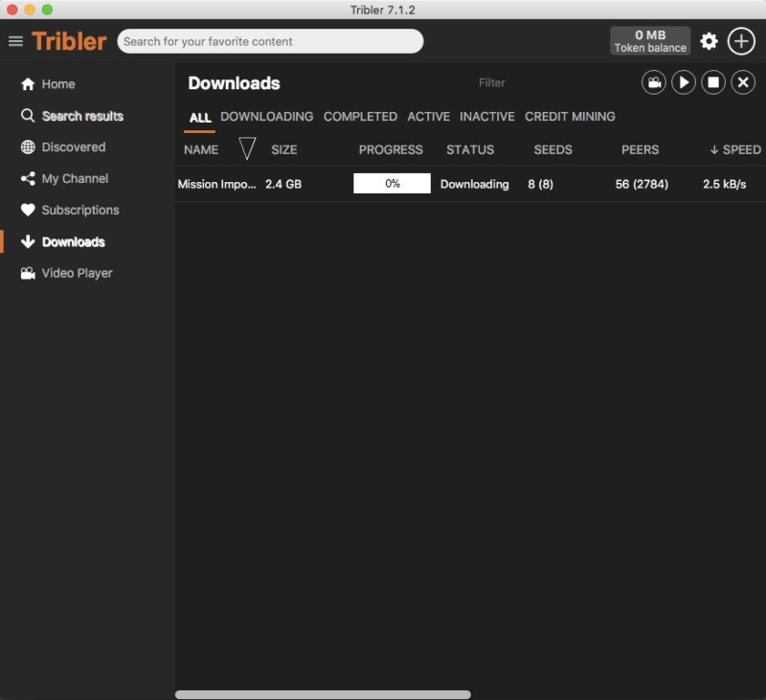Focus the search content field
Screen dimensions: 766x700
(x=270, y=41)
